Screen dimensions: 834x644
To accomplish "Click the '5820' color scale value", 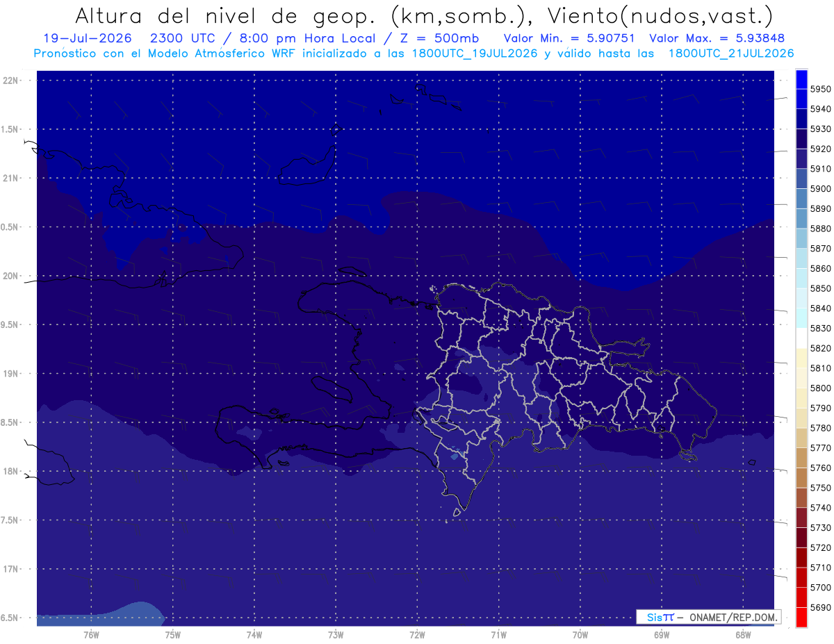I will pyautogui.click(x=821, y=348).
